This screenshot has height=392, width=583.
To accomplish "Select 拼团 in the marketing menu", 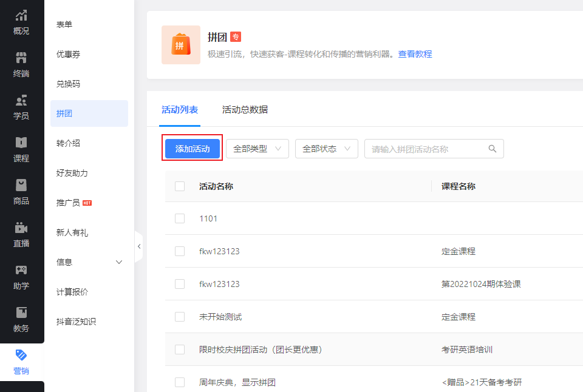I will (x=89, y=113).
